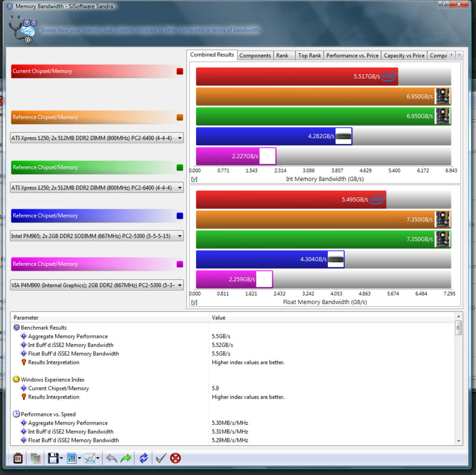The image size is (476, 475).
Task: Toggle the red Current Chipset/Memory square
Action: [x=180, y=71]
